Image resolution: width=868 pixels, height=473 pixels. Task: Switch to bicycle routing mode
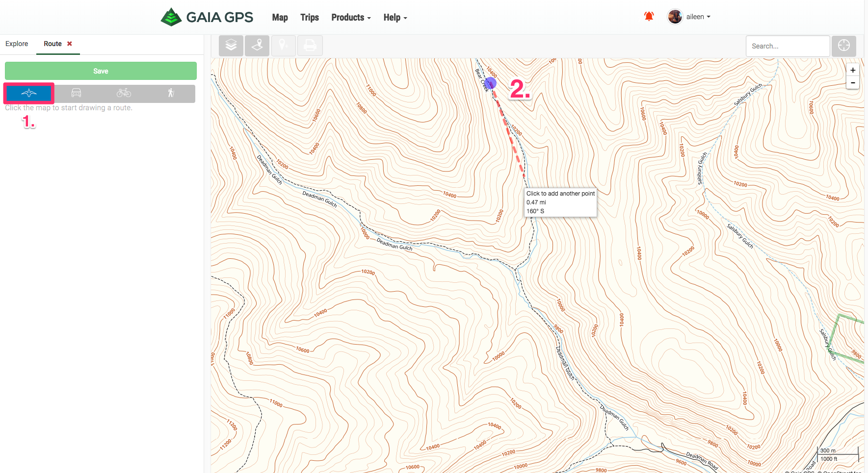[x=124, y=93]
